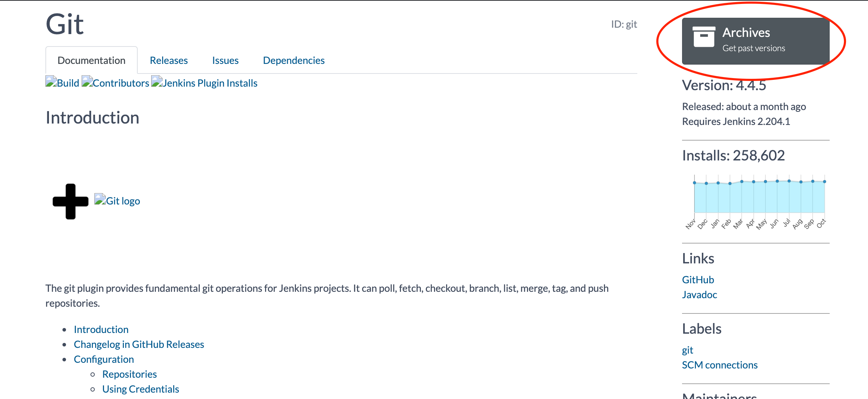Click the broken Contributors badge image
This screenshot has width=868, height=399.
tap(115, 82)
